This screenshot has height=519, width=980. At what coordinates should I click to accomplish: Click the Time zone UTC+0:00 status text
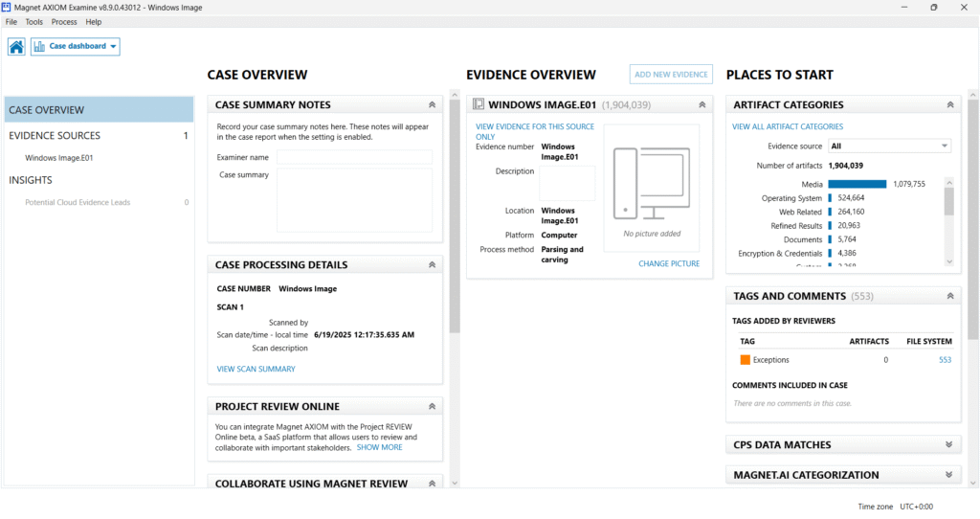pos(895,507)
